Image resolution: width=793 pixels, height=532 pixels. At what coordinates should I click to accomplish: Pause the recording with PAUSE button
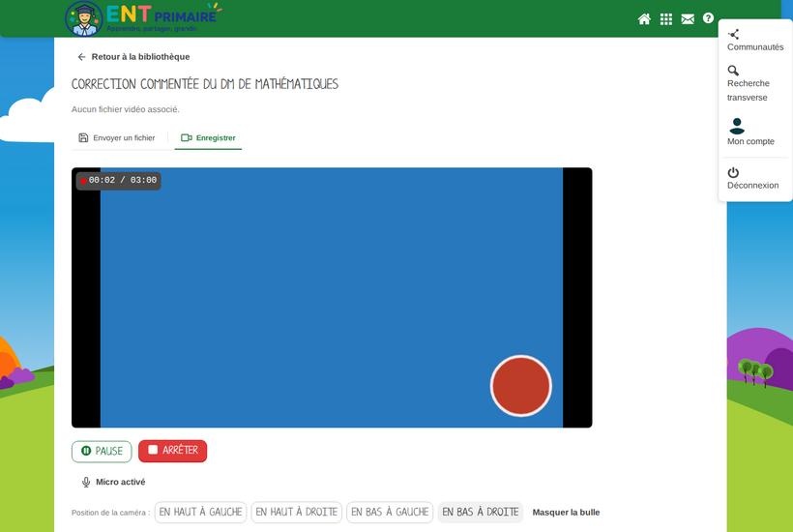click(102, 451)
